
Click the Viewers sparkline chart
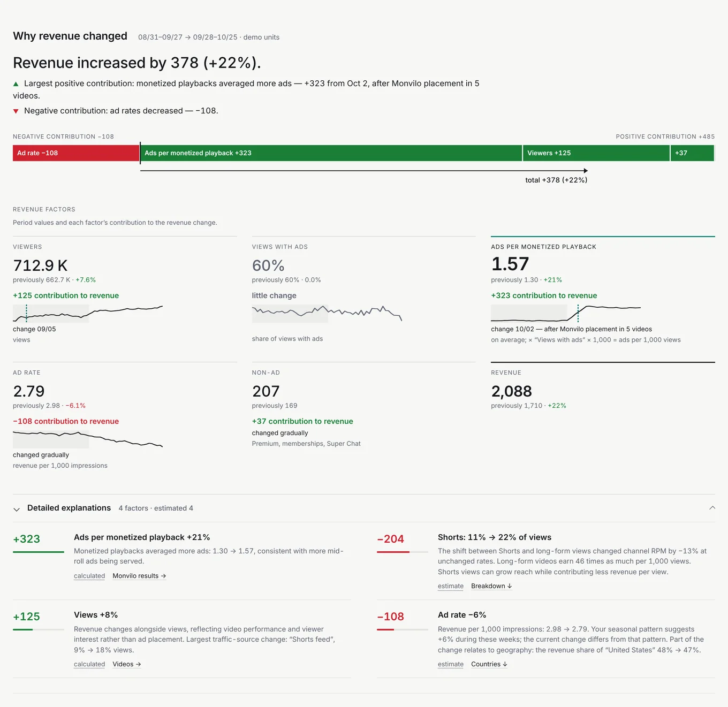(x=88, y=313)
